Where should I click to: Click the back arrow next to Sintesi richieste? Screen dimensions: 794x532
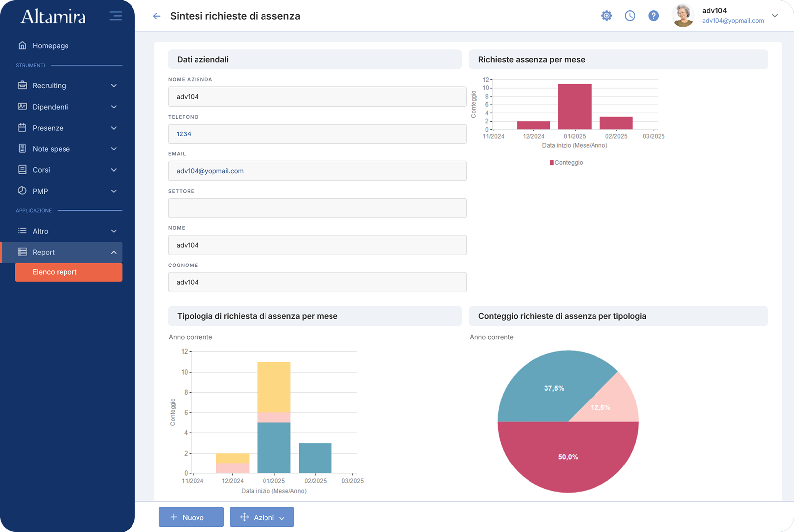pos(157,16)
